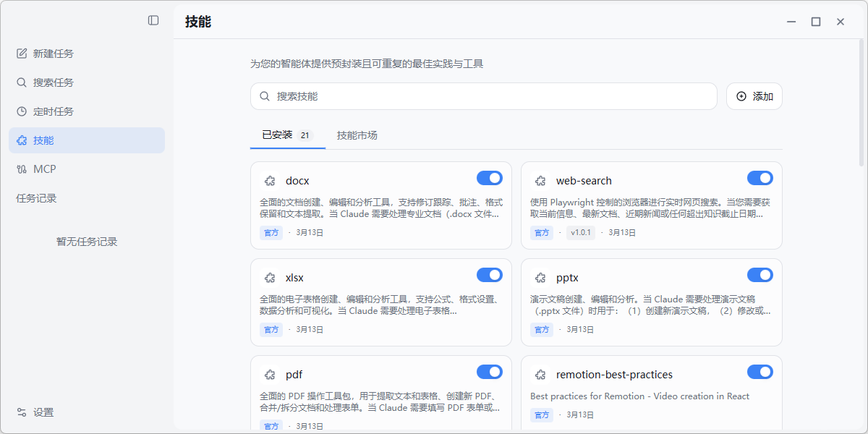868x434 pixels.
Task: Click the scheduled tasks clock icon
Action: click(x=22, y=111)
